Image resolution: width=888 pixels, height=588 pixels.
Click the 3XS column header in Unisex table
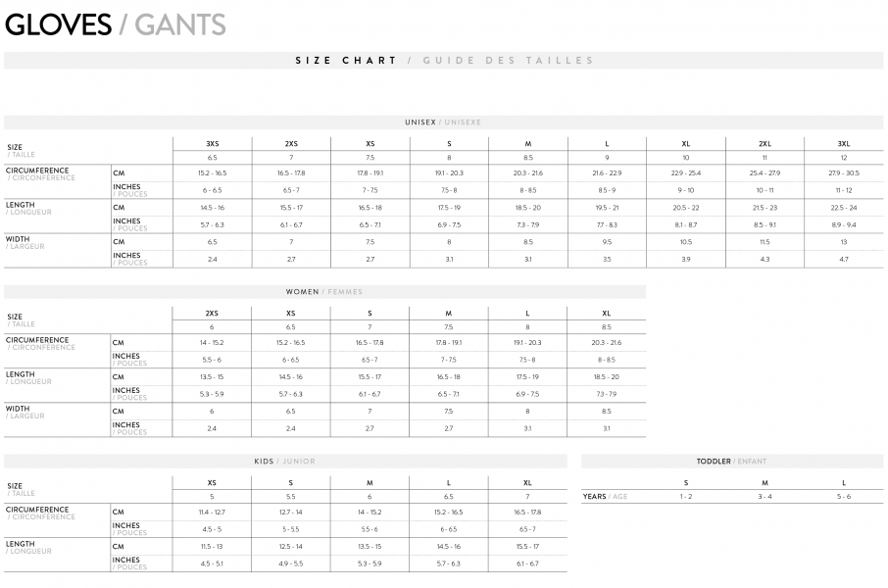pos(212,144)
